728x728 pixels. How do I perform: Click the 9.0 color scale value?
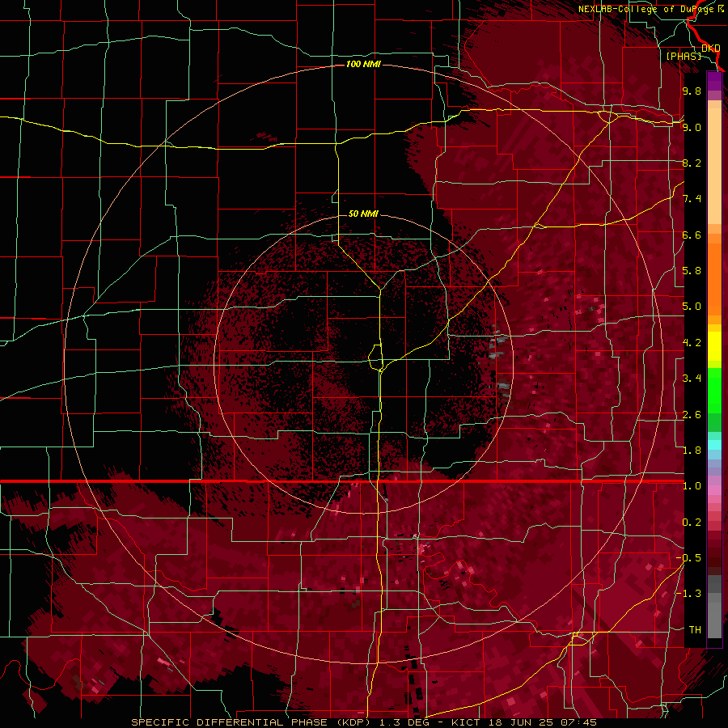click(x=692, y=127)
